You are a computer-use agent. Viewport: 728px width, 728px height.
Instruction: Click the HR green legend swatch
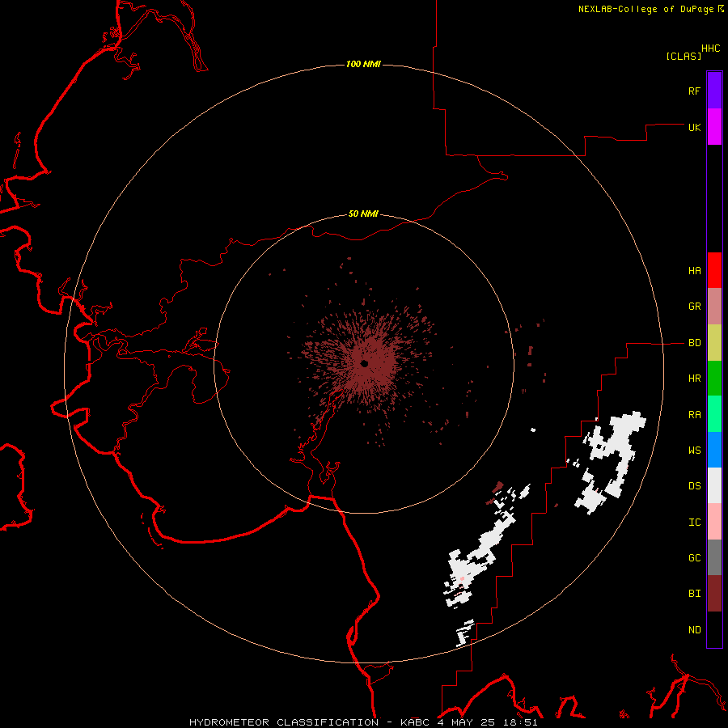[714, 379]
